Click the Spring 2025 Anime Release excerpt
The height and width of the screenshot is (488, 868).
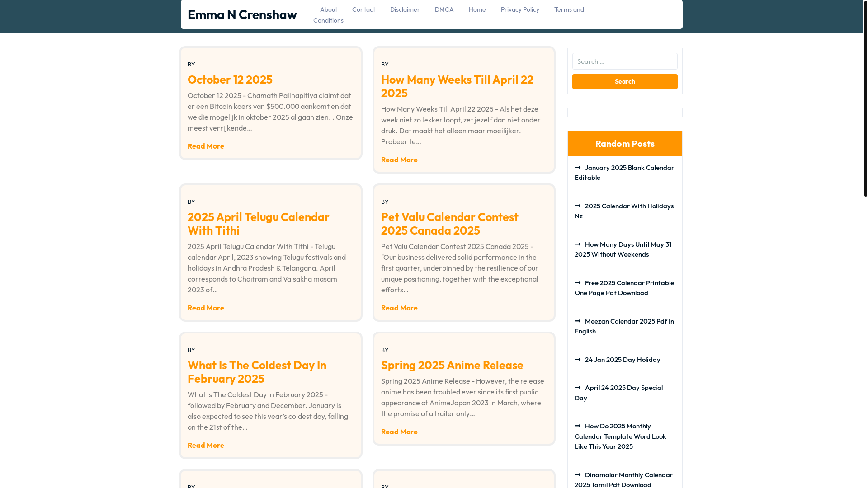[x=462, y=397]
